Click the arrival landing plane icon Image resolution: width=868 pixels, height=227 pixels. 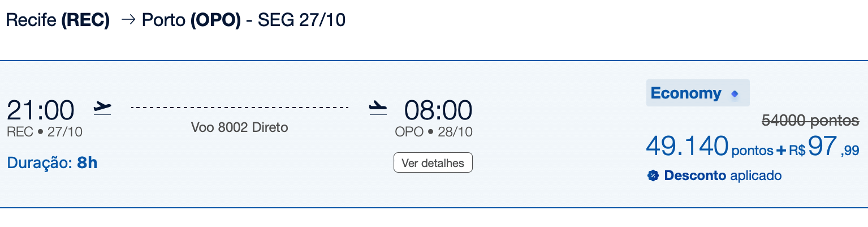[377, 108]
